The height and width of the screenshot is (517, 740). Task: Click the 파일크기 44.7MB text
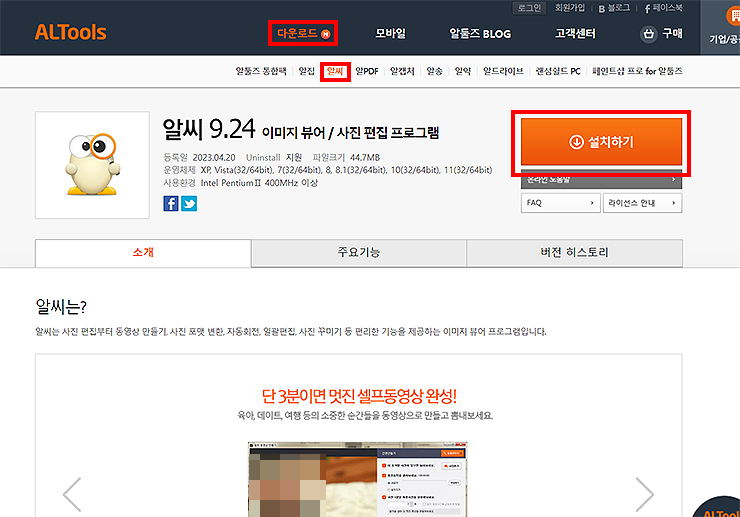tap(346, 157)
